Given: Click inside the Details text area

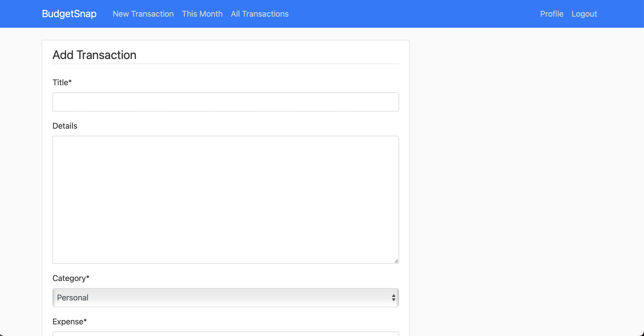Looking at the screenshot, I should coord(226,200).
